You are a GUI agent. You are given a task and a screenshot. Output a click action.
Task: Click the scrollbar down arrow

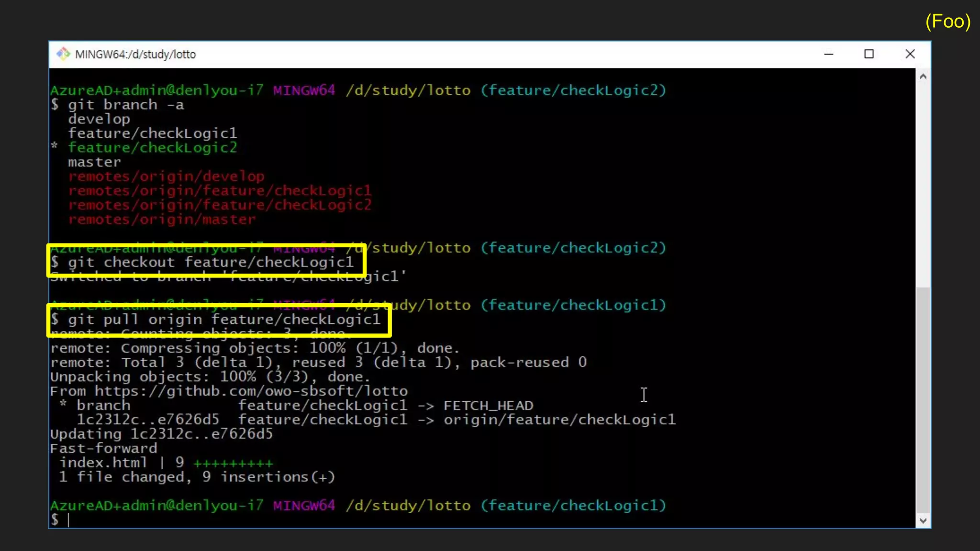(923, 520)
